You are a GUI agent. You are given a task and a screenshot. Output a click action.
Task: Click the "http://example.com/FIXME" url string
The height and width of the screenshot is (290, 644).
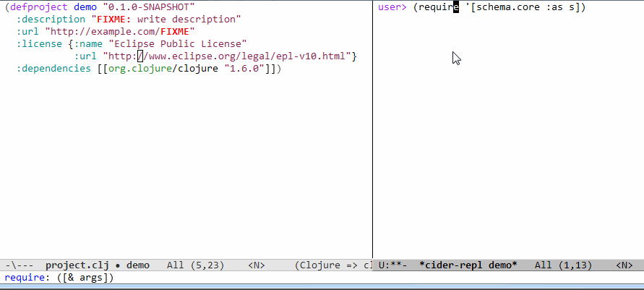pos(119,32)
